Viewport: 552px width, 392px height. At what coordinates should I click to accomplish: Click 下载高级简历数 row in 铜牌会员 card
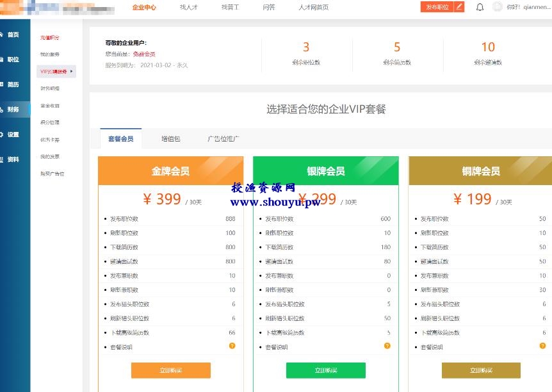[x=481, y=332]
